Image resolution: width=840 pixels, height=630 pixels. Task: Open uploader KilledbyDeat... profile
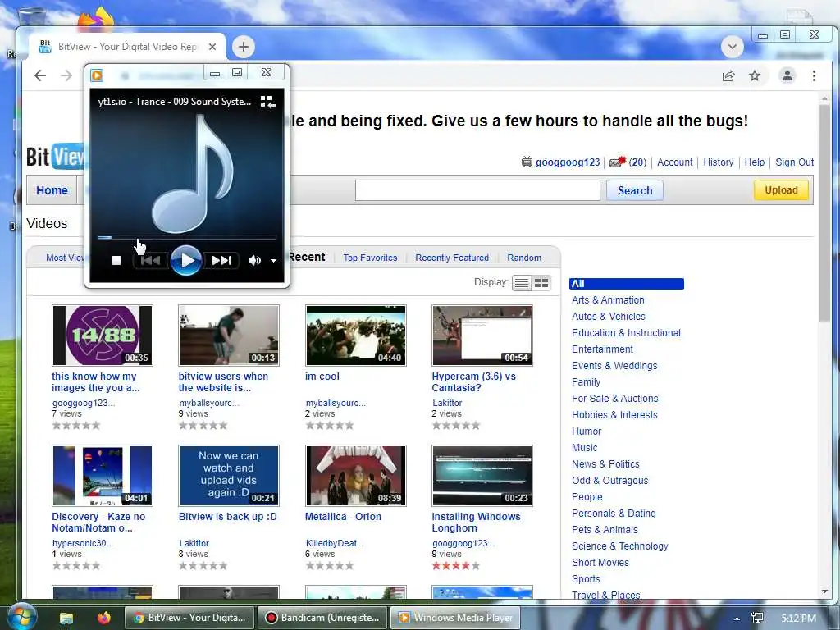point(335,543)
